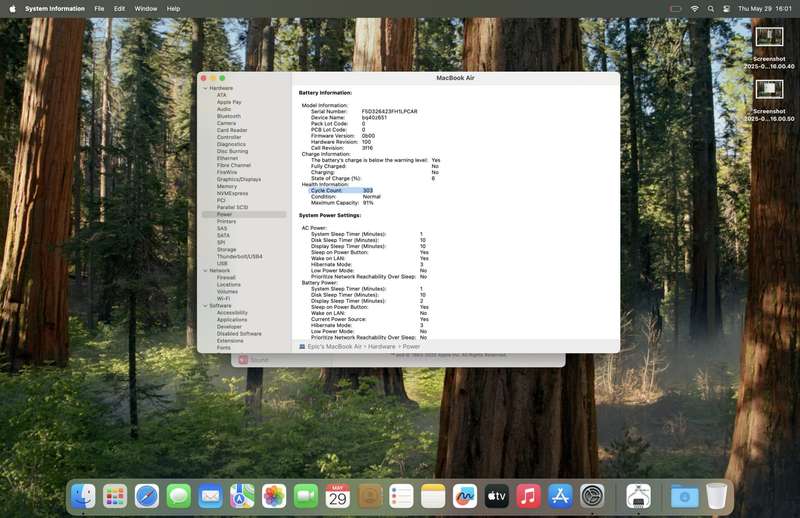Open Downloads folder in the dock
This screenshot has height=518, width=800.
click(x=684, y=496)
